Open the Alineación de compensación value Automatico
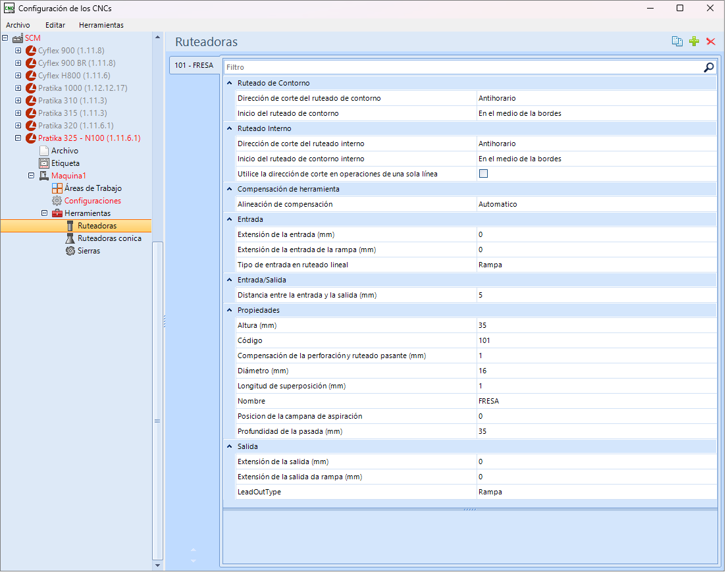 click(x=596, y=204)
